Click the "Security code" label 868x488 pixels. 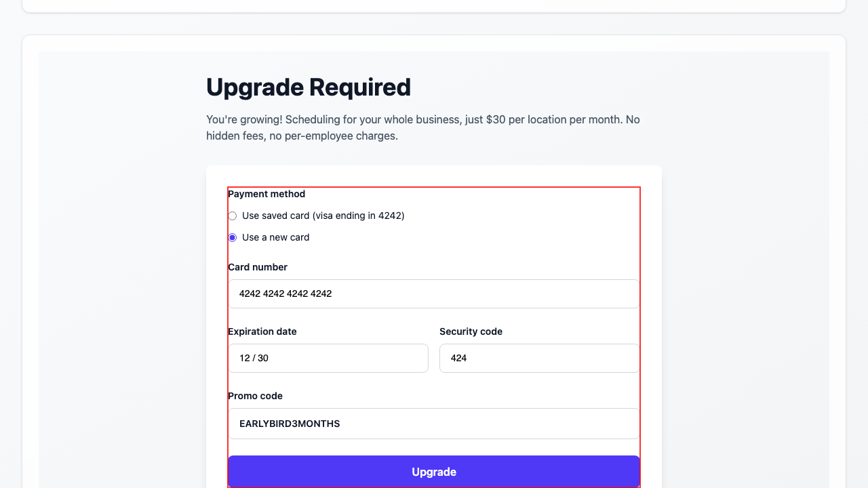tap(471, 331)
